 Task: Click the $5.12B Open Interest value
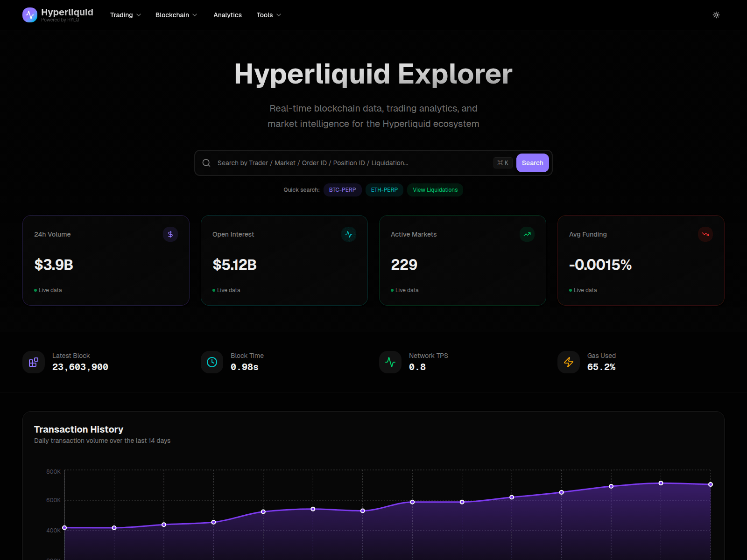(234, 265)
